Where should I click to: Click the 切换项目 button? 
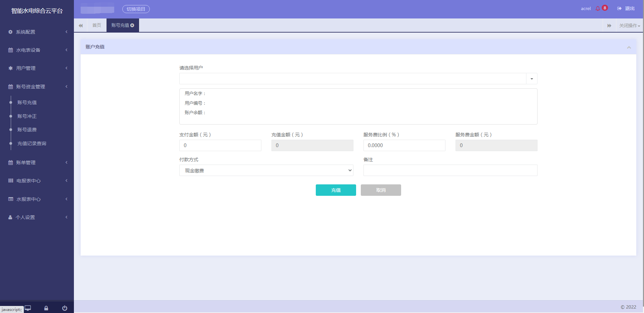pyautogui.click(x=136, y=9)
